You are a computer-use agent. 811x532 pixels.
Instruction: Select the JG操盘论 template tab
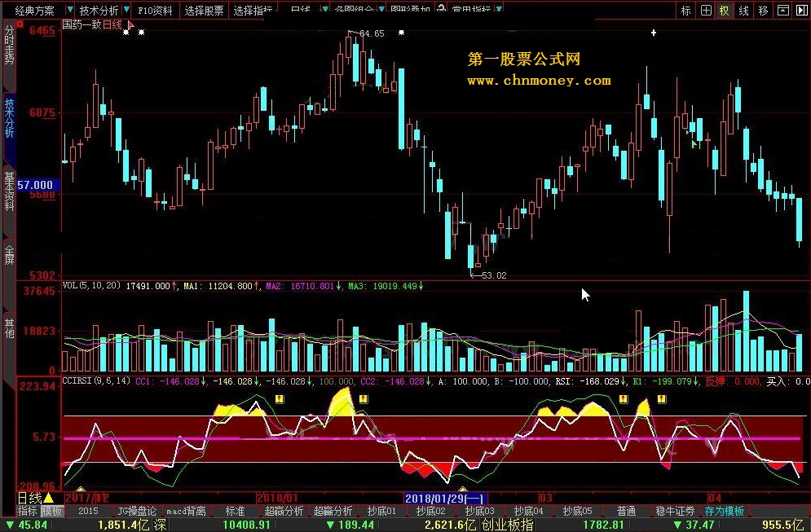click(x=137, y=512)
